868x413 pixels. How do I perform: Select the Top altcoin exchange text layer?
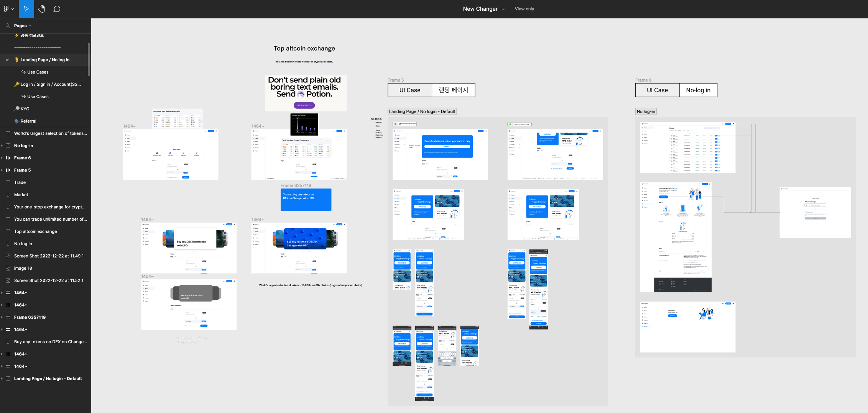pos(35,231)
